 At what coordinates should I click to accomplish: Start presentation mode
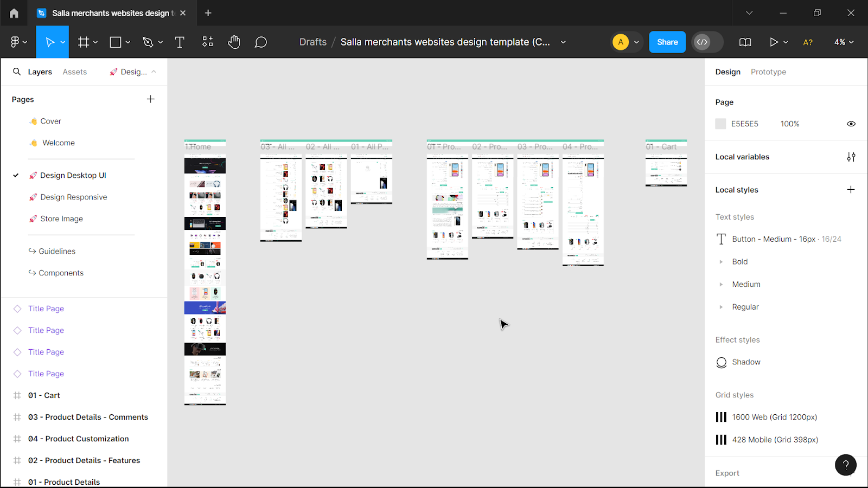(x=775, y=42)
